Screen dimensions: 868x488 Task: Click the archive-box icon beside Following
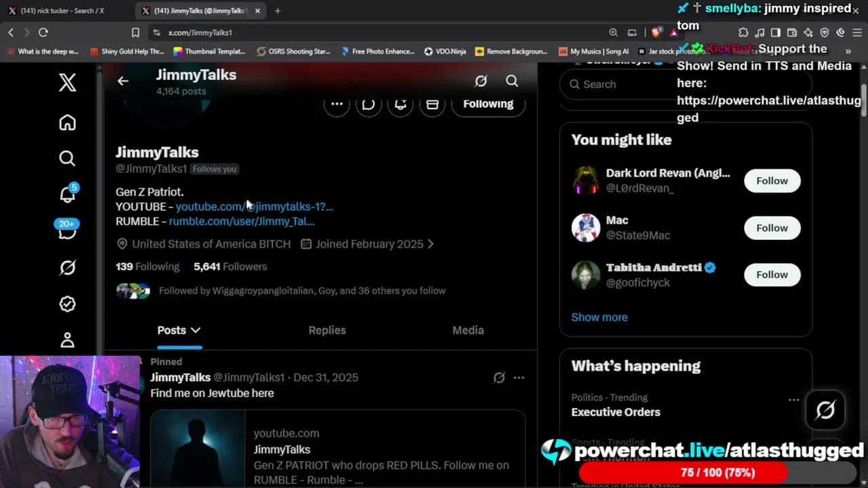(x=432, y=104)
